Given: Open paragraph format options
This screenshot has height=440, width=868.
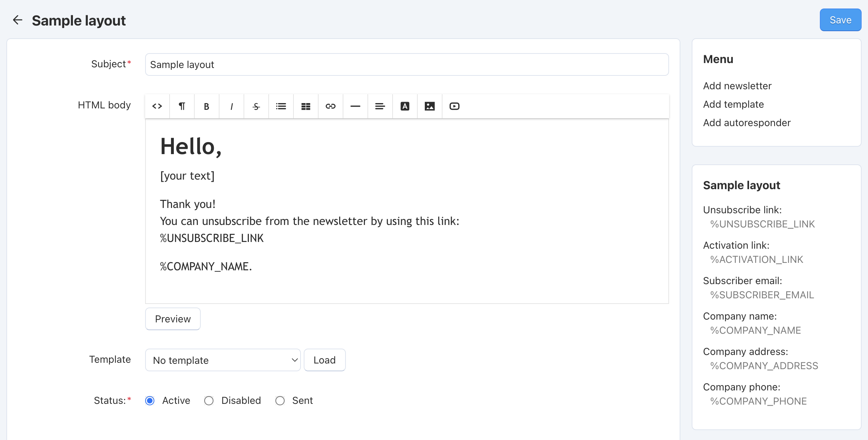Looking at the screenshot, I should [182, 106].
